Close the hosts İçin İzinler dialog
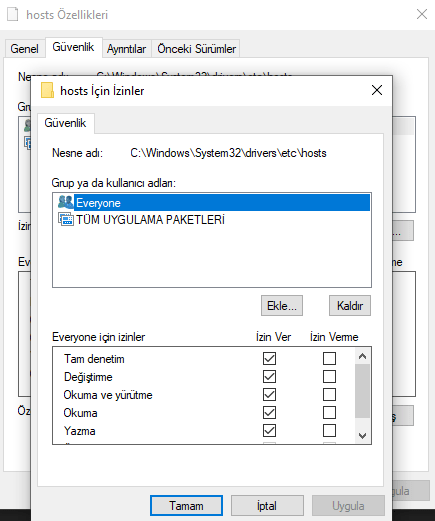 coord(377,90)
